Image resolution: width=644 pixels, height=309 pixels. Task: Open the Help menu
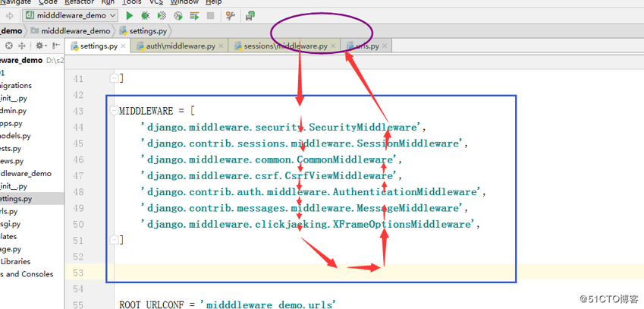(x=214, y=2)
